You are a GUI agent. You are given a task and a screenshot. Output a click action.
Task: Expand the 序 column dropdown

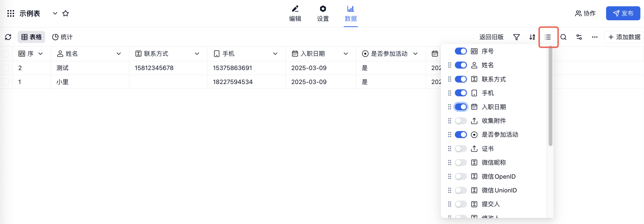41,54
